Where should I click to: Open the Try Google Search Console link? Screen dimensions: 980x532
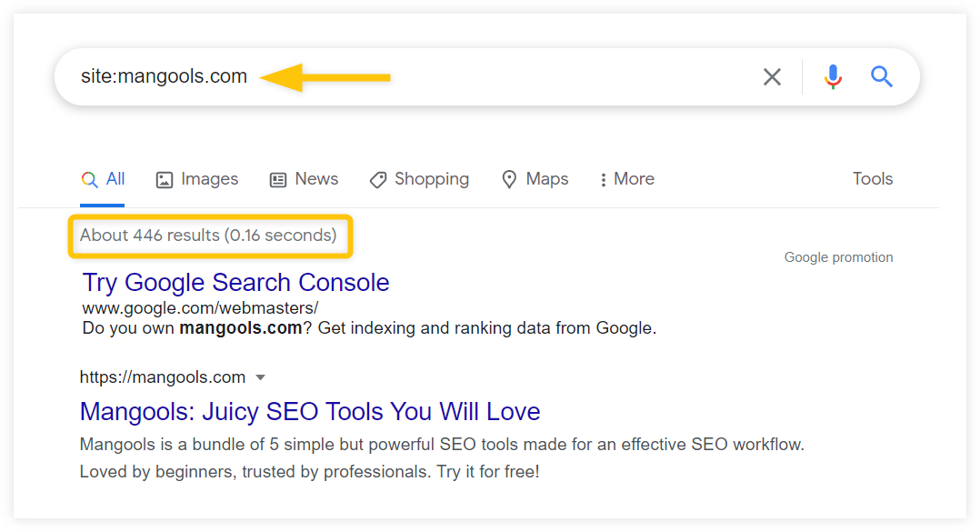235,283
